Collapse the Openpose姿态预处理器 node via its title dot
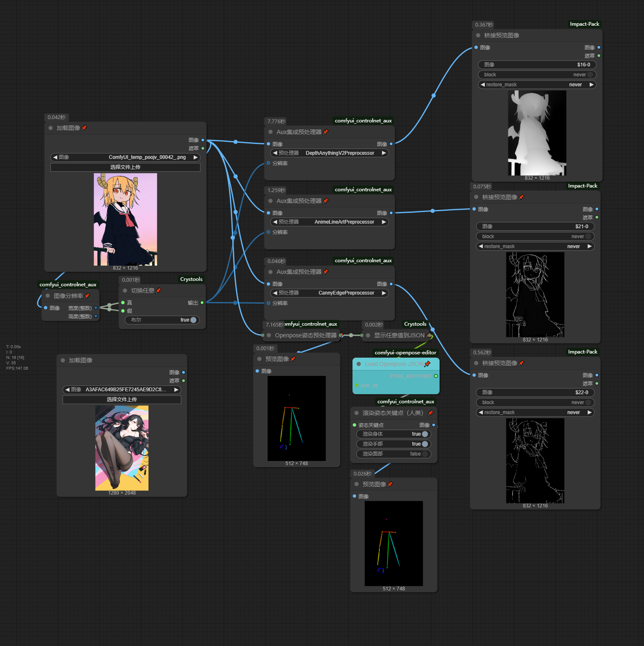The image size is (644, 646). (x=269, y=335)
